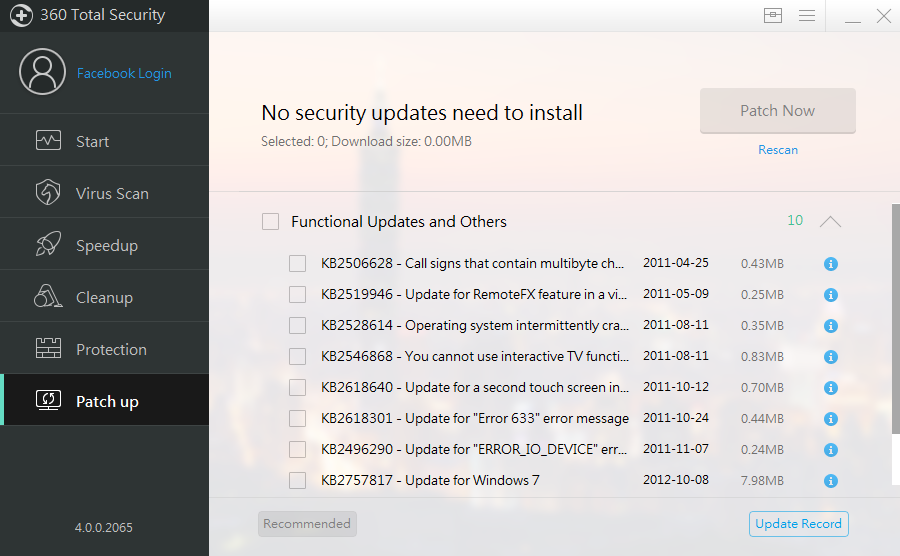Image resolution: width=900 pixels, height=556 pixels.
Task: Show info for KB2757817 Windows 7 update
Action: [830, 481]
